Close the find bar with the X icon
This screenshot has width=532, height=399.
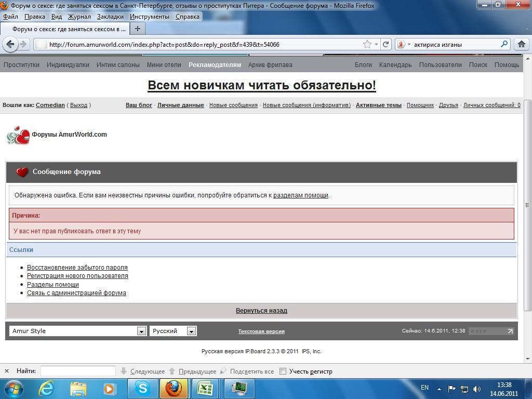[6, 371]
